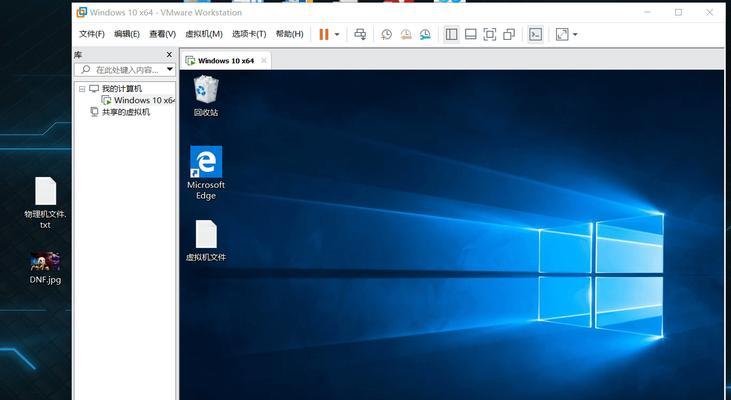Minimize the VMware Workstation window
This screenshot has height=400, width=731.
(647, 12)
